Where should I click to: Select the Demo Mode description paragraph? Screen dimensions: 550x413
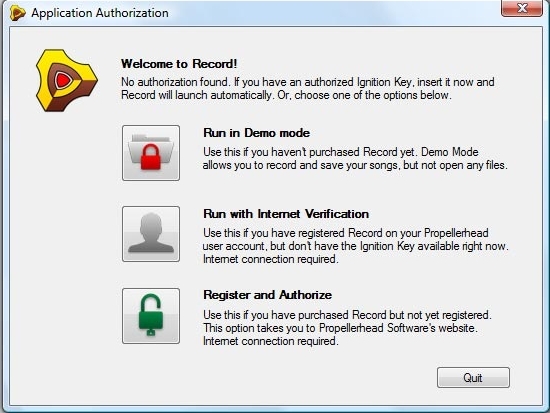pos(355,159)
